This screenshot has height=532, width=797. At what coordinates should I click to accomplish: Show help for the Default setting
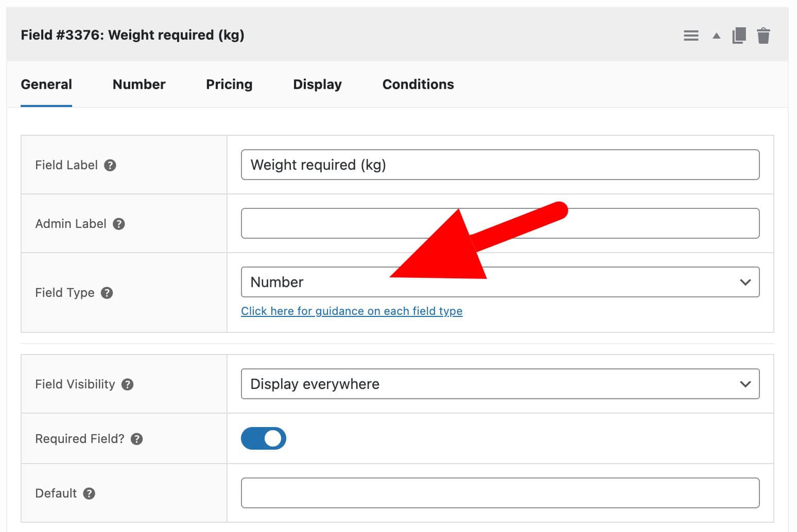[89, 493]
